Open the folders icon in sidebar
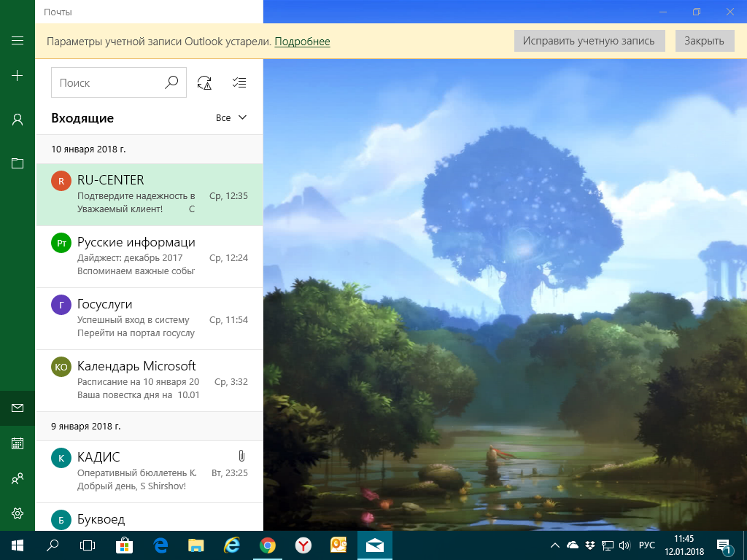Image resolution: width=747 pixels, height=560 pixels. click(18, 163)
